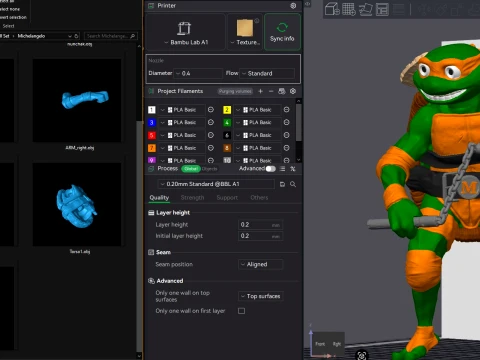Open Only one wall Top surfaces dropdown
The height and width of the screenshot is (360, 480).
tap(261, 296)
